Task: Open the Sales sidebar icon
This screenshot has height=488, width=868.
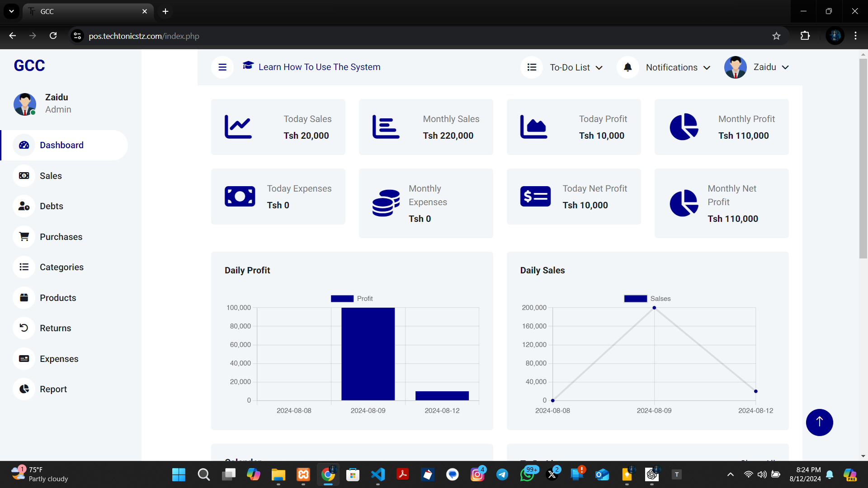Action: [x=24, y=176]
